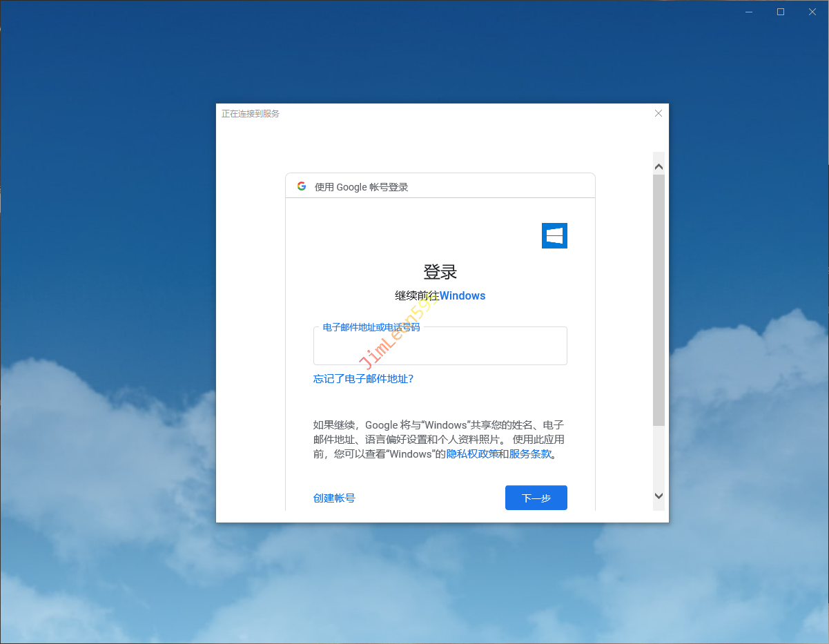Minimize the outer application window
Viewport: 829px width, 644px height.
(x=749, y=12)
